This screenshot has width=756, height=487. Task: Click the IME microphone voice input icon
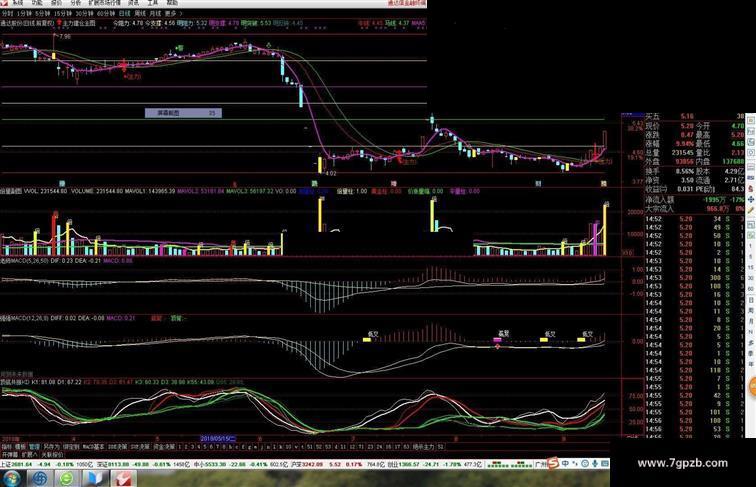594,463
